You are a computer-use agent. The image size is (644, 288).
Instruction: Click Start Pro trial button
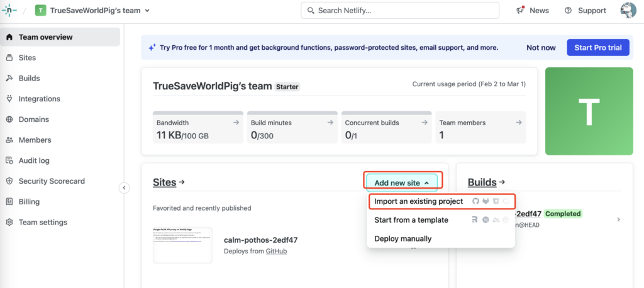point(598,48)
